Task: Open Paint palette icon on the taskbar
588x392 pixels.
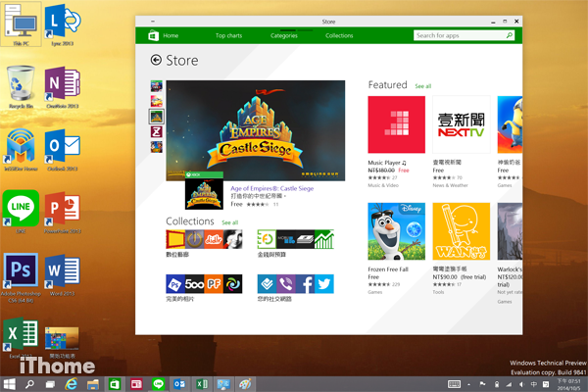Action: [245, 384]
